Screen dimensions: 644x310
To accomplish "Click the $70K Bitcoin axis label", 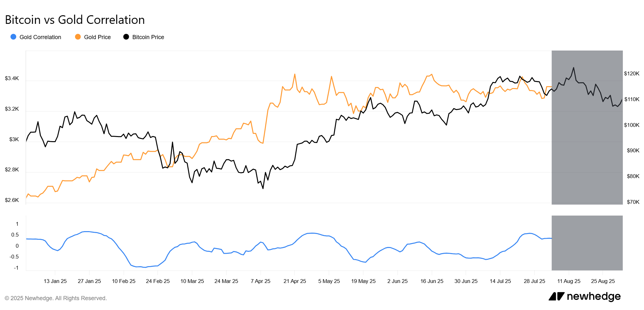I will (633, 202).
